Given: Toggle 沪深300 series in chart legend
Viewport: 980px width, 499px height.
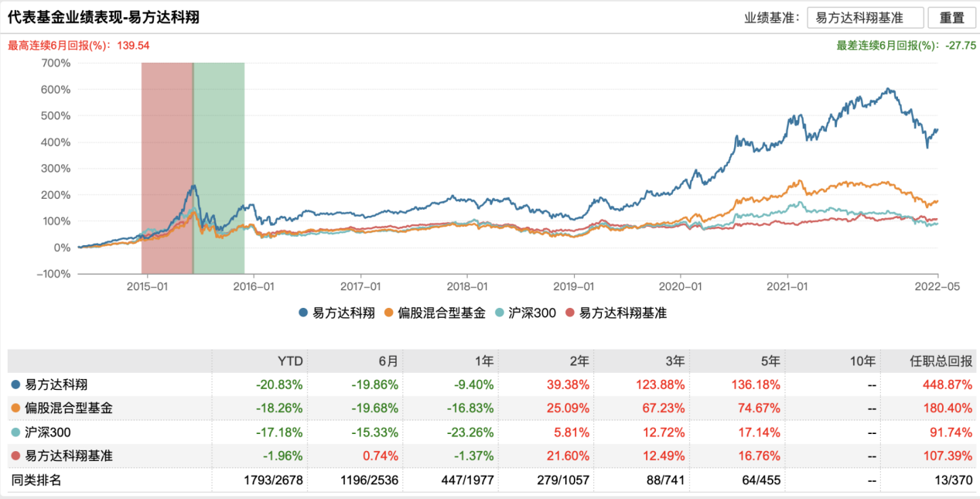Looking at the screenshot, I should (x=527, y=313).
